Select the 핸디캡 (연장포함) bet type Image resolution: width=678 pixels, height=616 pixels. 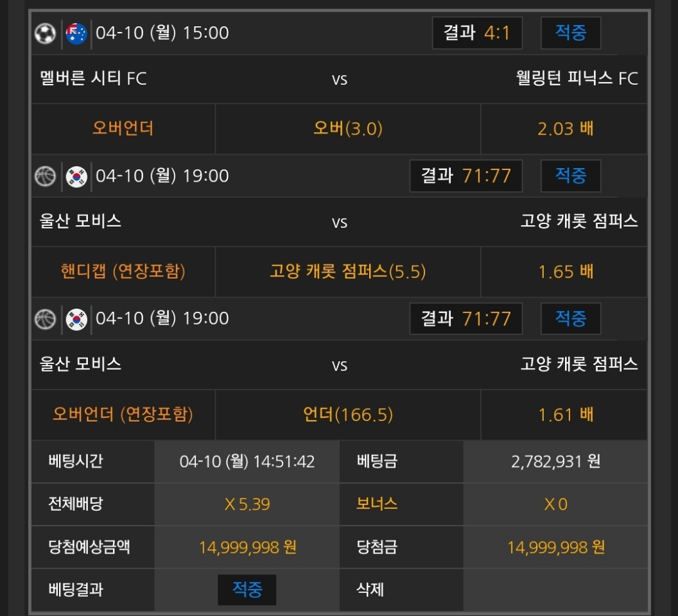tap(123, 271)
